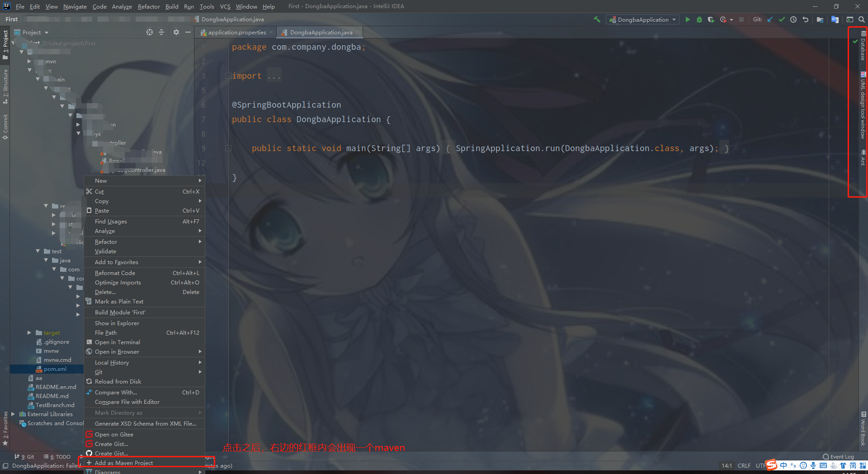Open the profiler run options dropdown arrow
868x474 pixels.
pos(731,20)
